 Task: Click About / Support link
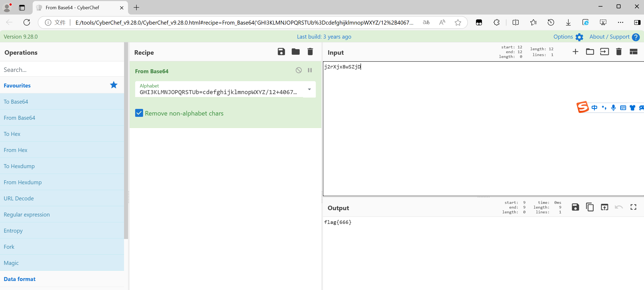point(609,37)
